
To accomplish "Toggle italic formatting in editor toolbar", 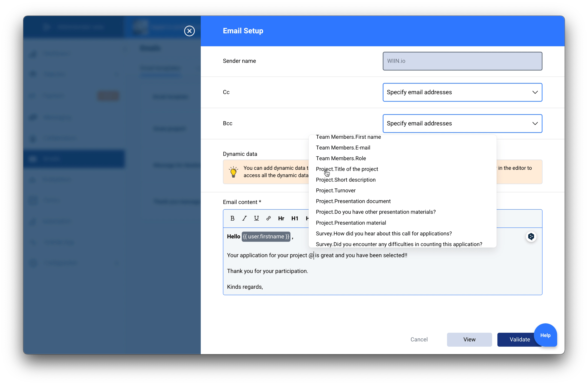I will [x=244, y=218].
